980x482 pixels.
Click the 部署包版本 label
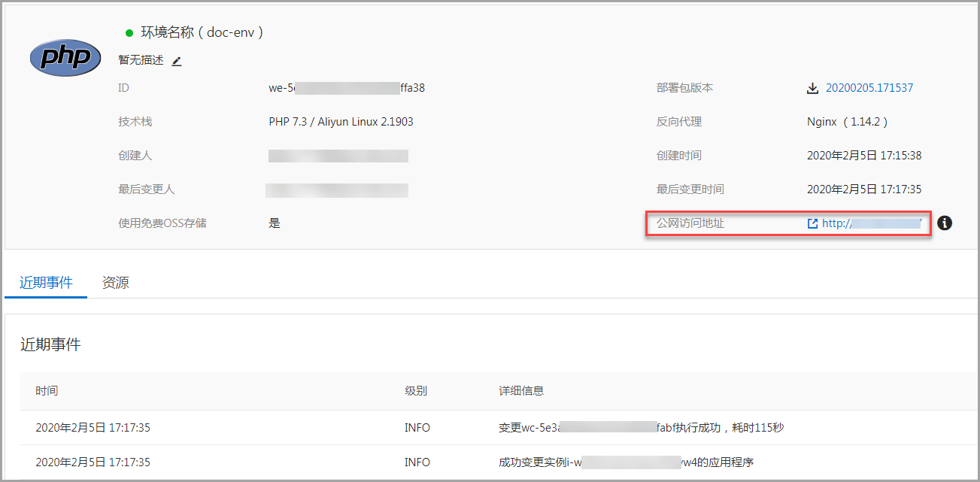(x=684, y=88)
